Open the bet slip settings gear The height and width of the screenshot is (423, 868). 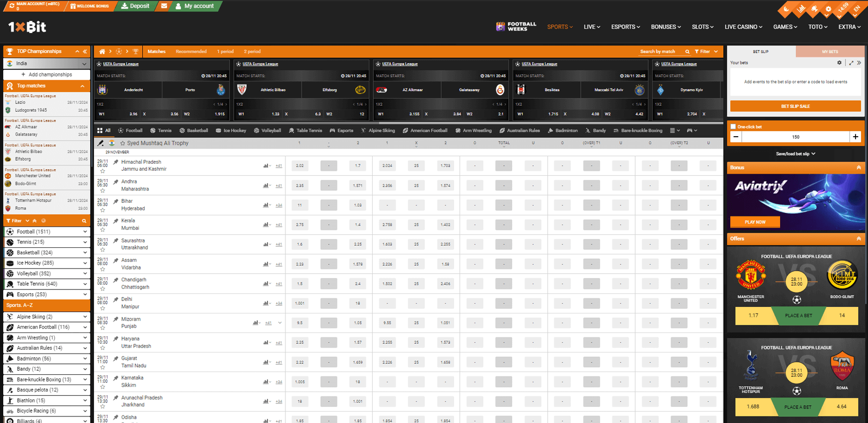click(839, 63)
